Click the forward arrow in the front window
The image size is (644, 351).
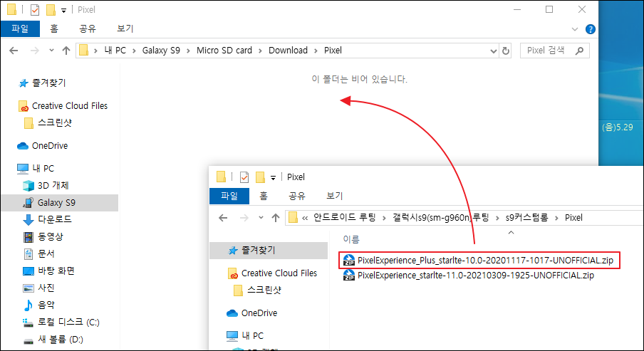click(244, 218)
